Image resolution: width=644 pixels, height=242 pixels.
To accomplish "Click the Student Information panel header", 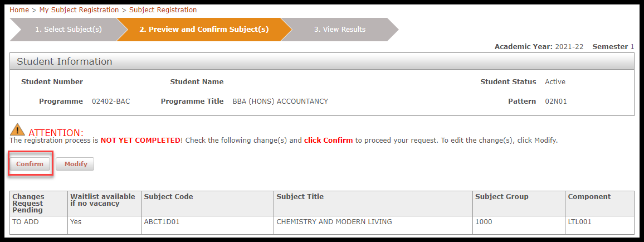I will tap(322, 62).
